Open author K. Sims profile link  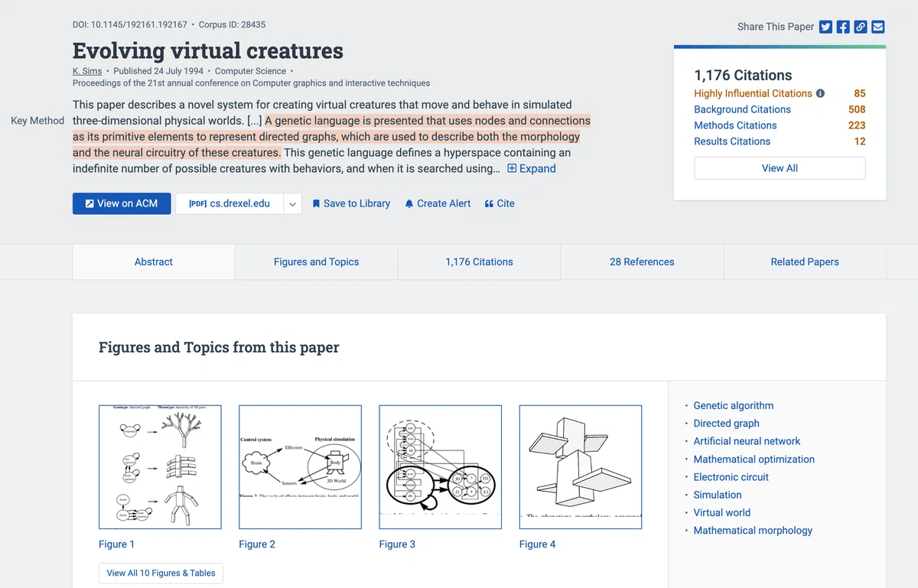pyautogui.click(x=87, y=71)
